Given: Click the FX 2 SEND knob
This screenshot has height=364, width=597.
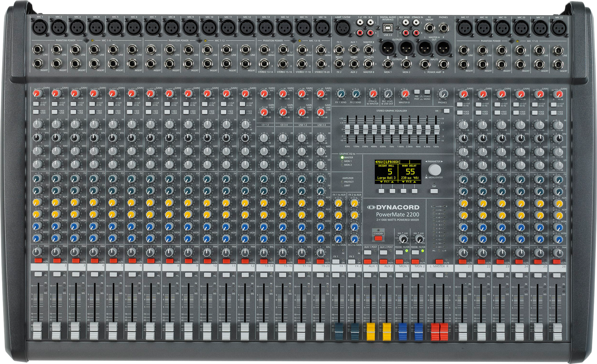Looking at the screenshot, I should (356, 93).
